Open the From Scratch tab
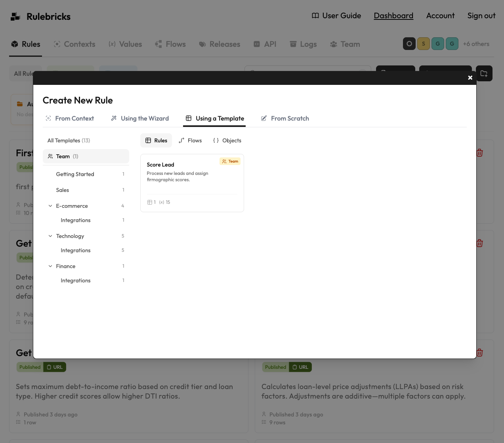The image size is (504, 443). [285, 118]
